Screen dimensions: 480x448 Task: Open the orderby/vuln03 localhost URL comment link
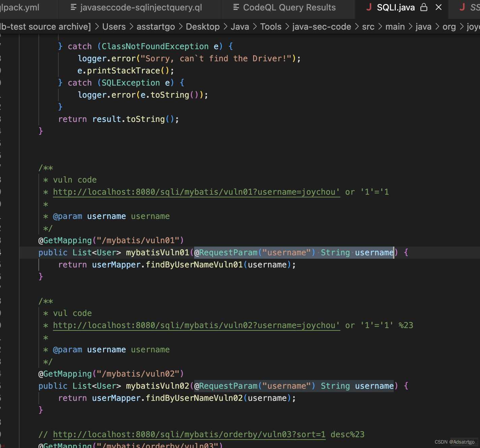(x=189, y=435)
